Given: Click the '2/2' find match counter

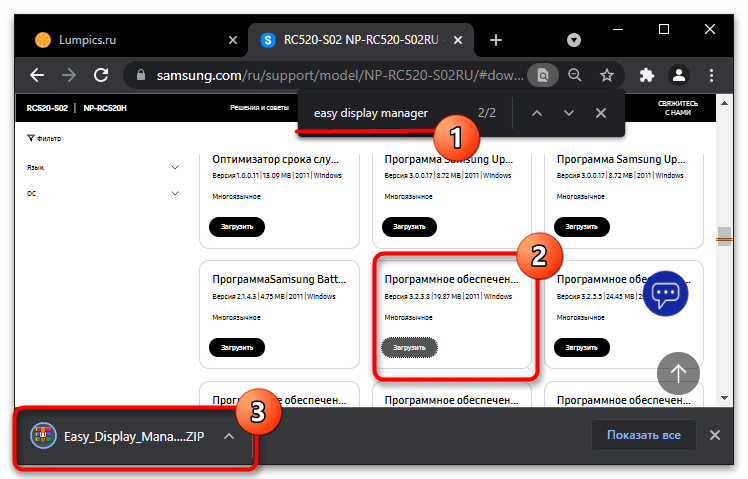Looking at the screenshot, I should pos(487,113).
